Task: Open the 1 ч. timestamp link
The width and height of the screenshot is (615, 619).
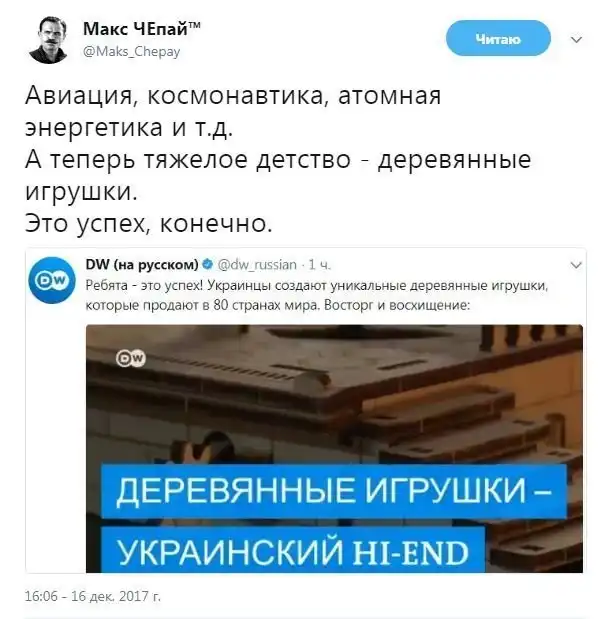Action: (319, 264)
